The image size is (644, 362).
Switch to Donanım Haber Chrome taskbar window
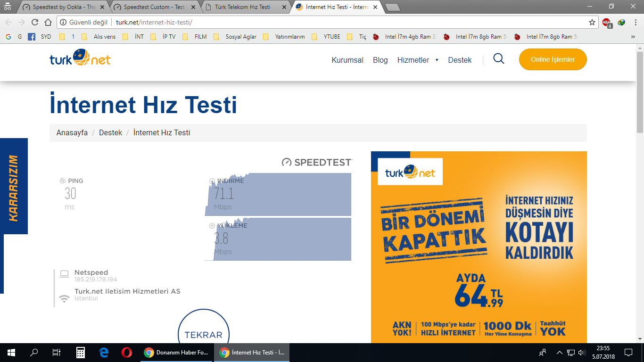[176, 353]
